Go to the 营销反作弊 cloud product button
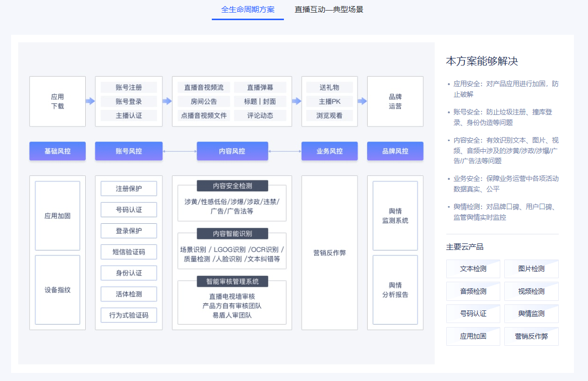 pyautogui.click(x=531, y=336)
